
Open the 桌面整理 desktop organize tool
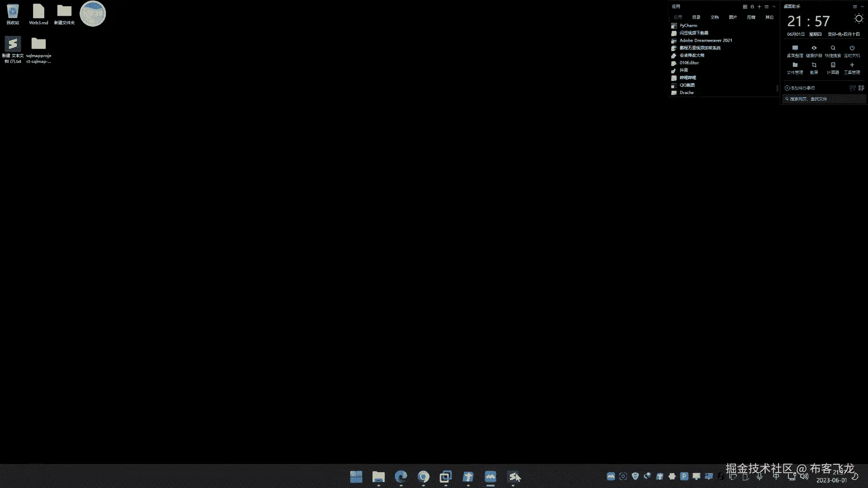tap(795, 48)
